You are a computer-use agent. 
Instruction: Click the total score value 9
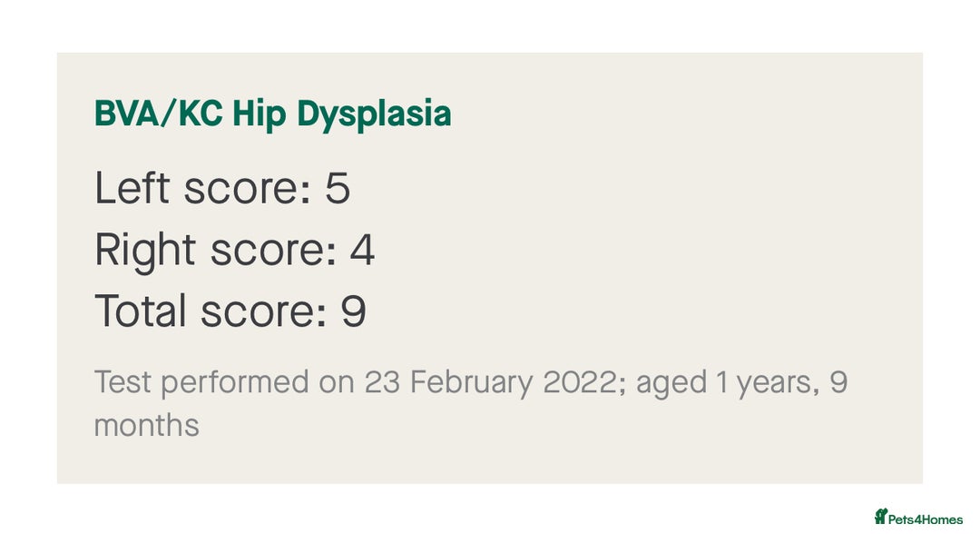click(354, 311)
